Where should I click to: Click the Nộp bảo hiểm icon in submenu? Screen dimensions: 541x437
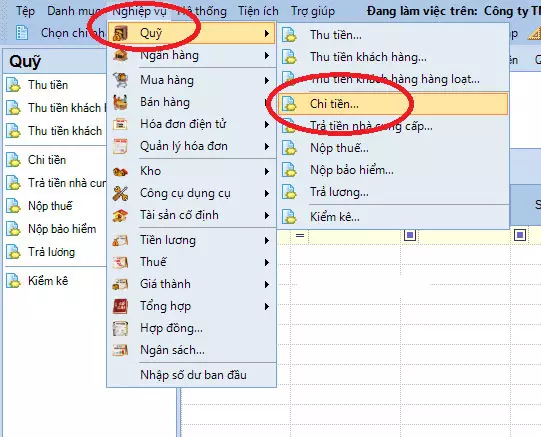[289, 170]
